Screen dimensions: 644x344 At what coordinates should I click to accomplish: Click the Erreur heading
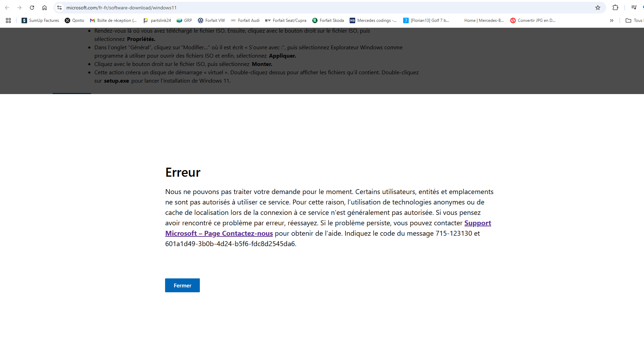(x=183, y=173)
